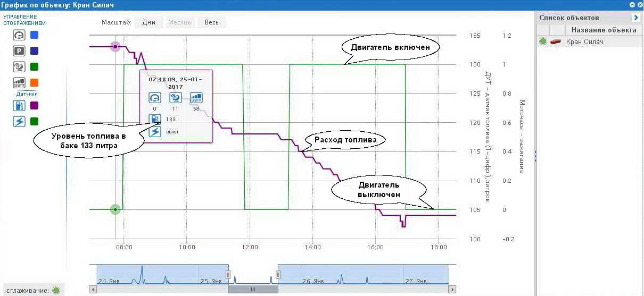Click the Датчики section label
Screen dimensions: 644x296
click(27, 94)
